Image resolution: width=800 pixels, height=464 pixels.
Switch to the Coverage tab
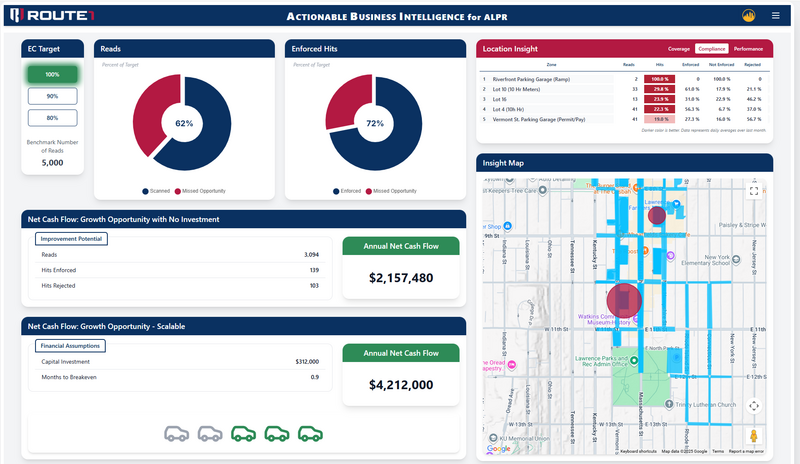pyautogui.click(x=678, y=48)
